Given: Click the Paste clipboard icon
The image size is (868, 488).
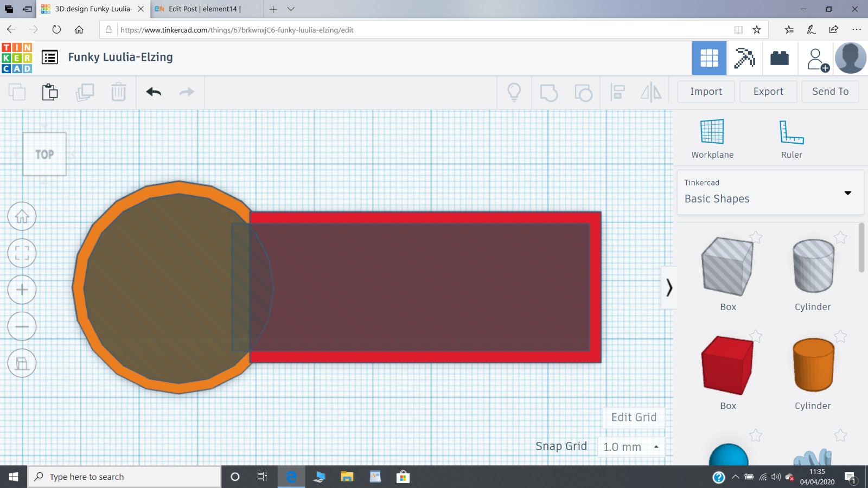Looking at the screenshot, I should (50, 92).
